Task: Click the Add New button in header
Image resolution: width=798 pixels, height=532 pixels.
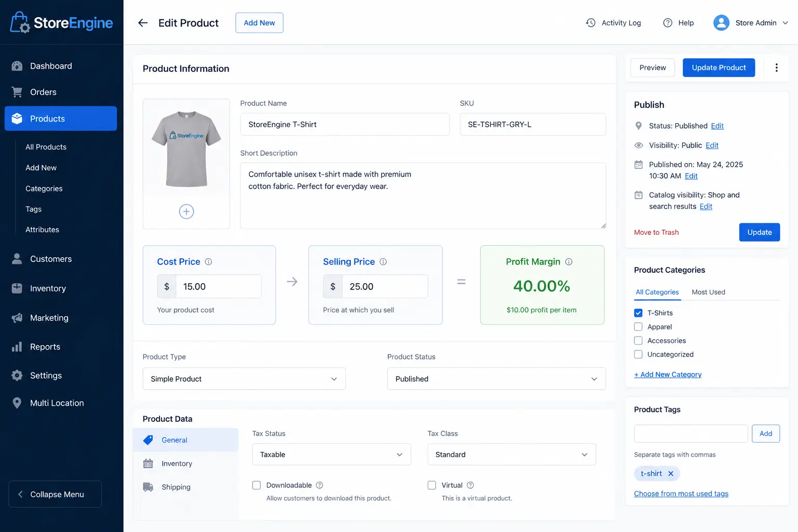Action: pos(259,23)
